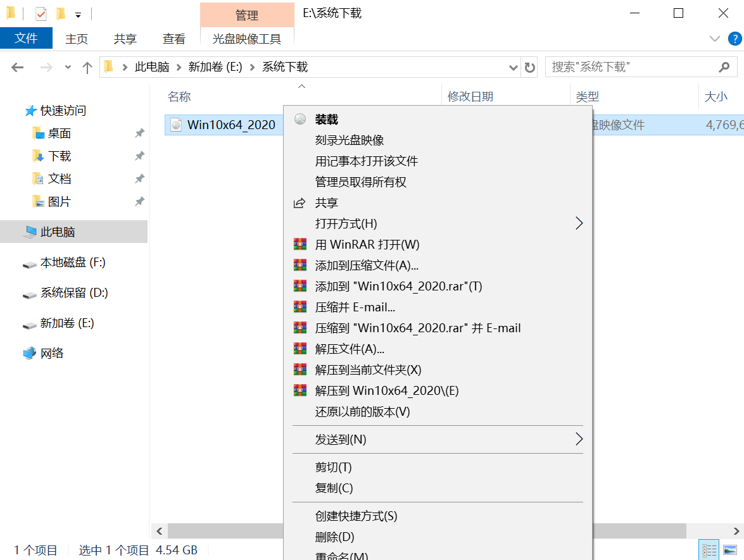Click the Mount (装载) disc icon
Image resolution: width=744 pixels, height=560 pixels.
pyautogui.click(x=300, y=119)
